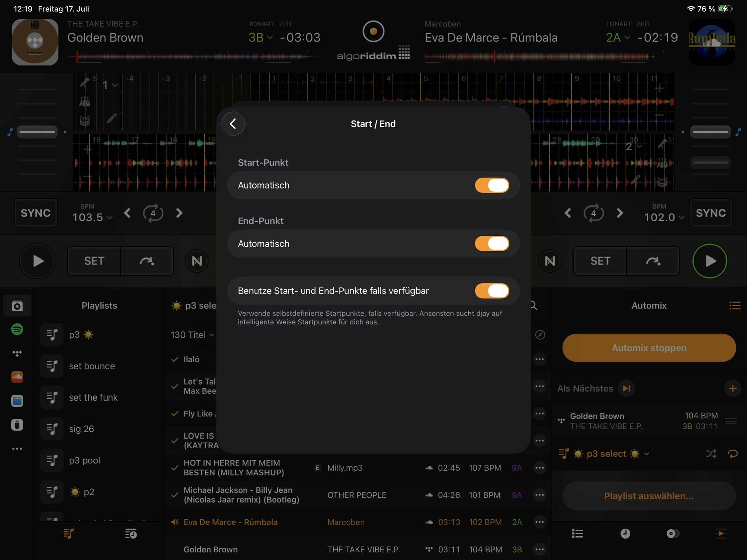
Task: Click the left deck tempo slider handle
Action: pos(37,132)
